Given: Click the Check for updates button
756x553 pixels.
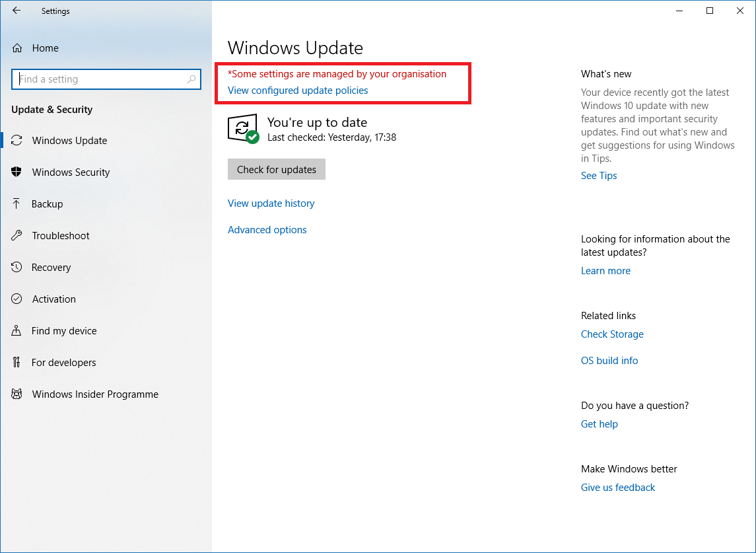Looking at the screenshot, I should coord(276,169).
